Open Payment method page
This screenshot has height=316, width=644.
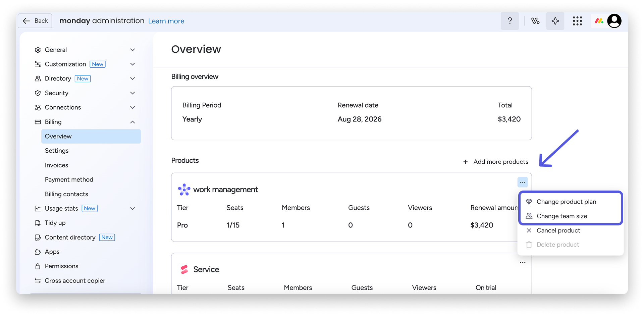pos(69,179)
